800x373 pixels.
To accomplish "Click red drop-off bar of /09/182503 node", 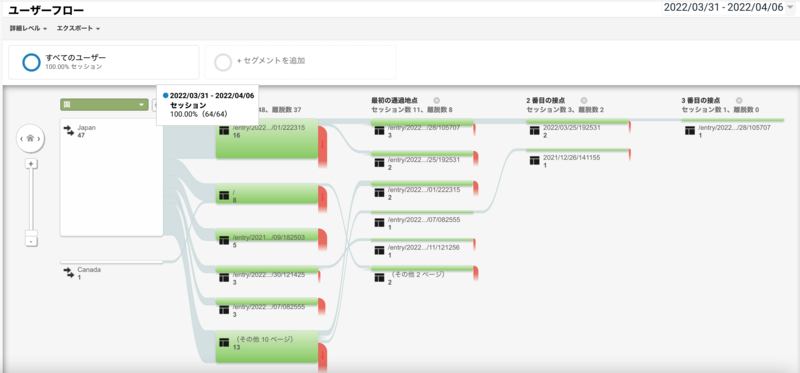I will [x=322, y=240].
